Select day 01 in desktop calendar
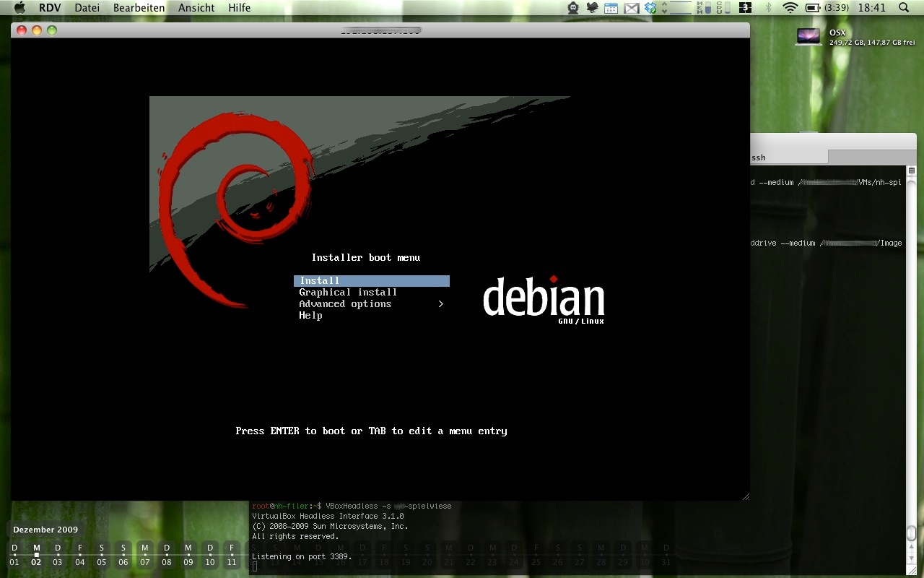924x578 pixels. pyautogui.click(x=14, y=556)
